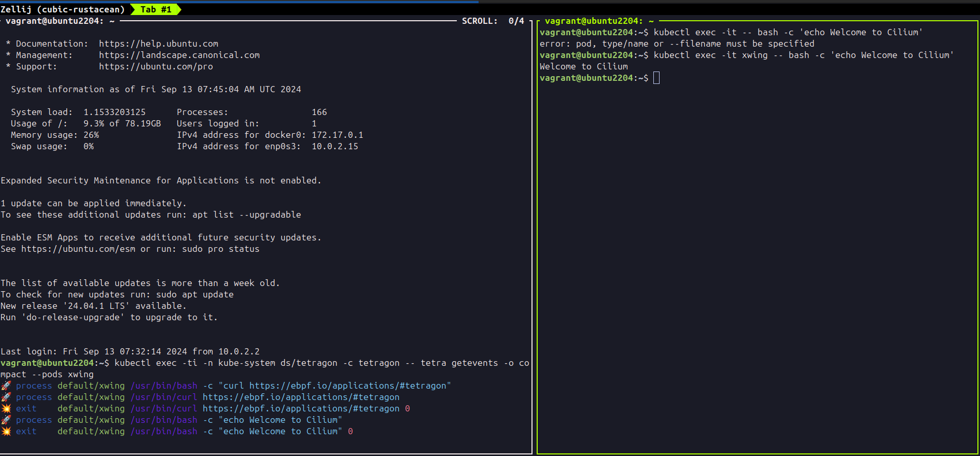Click the cursor block at the right pane prompt
The height and width of the screenshot is (456, 980).
[656, 78]
